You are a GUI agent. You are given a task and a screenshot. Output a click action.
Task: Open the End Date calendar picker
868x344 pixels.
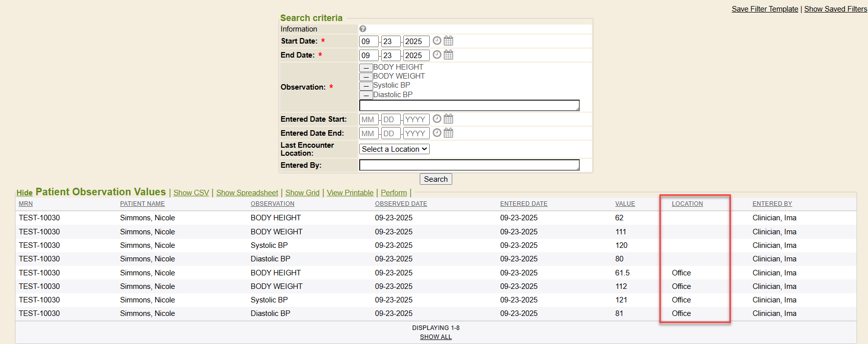448,55
